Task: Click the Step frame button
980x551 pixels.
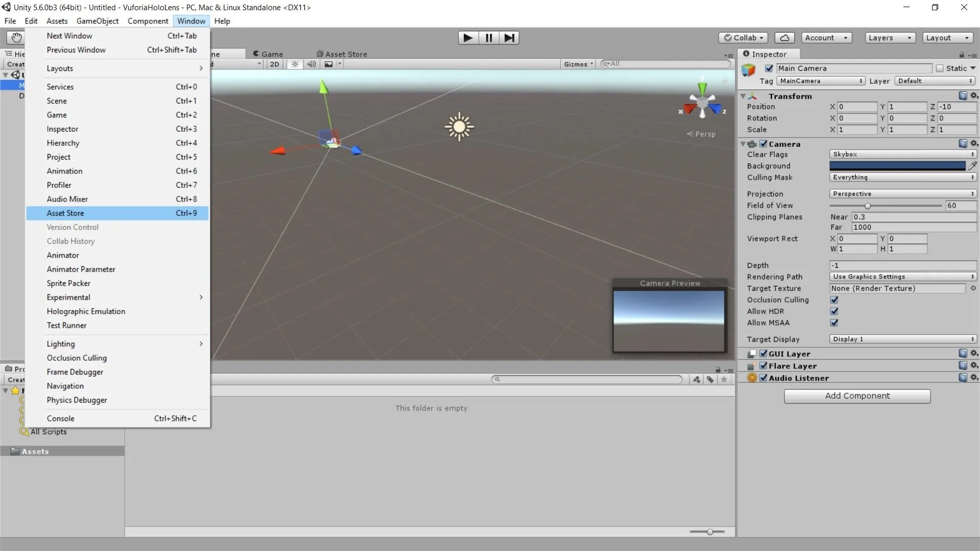Action: pos(509,38)
